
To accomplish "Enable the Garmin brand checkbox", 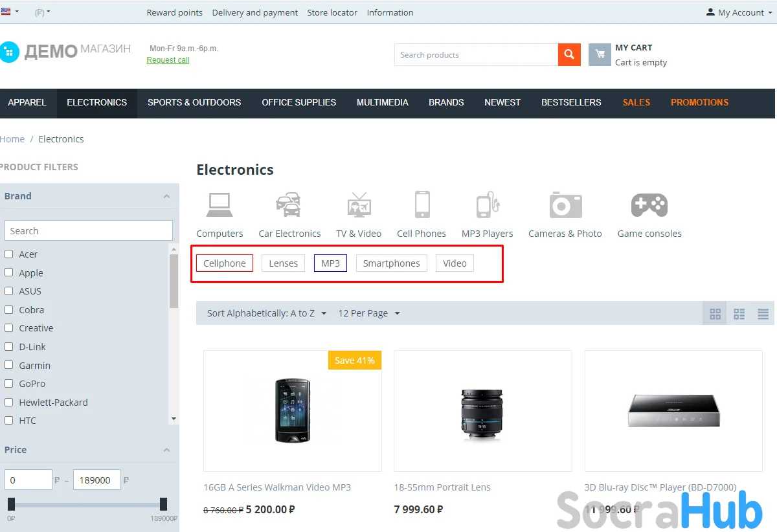I will pyautogui.click(x=9, y=365).
